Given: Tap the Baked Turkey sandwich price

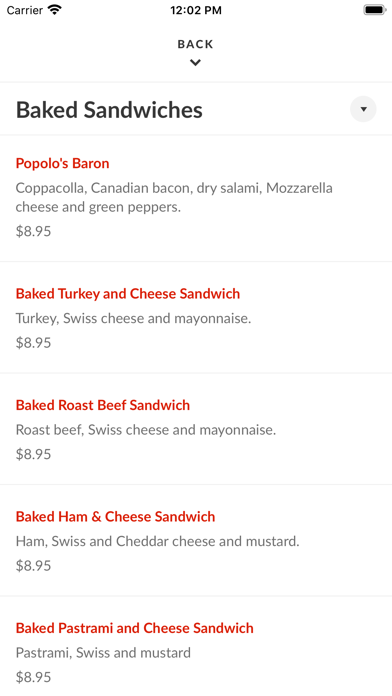Looking at the screenshot, I should pos(33,343).
